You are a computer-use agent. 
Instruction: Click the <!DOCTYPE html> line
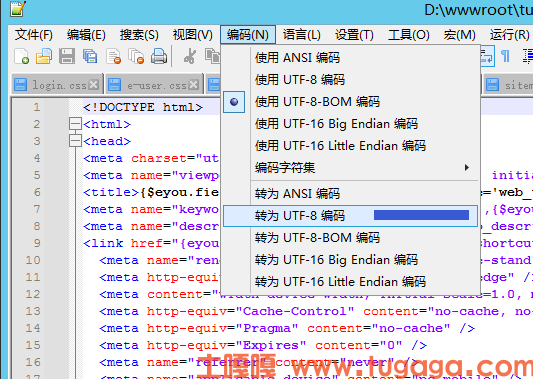143,107
